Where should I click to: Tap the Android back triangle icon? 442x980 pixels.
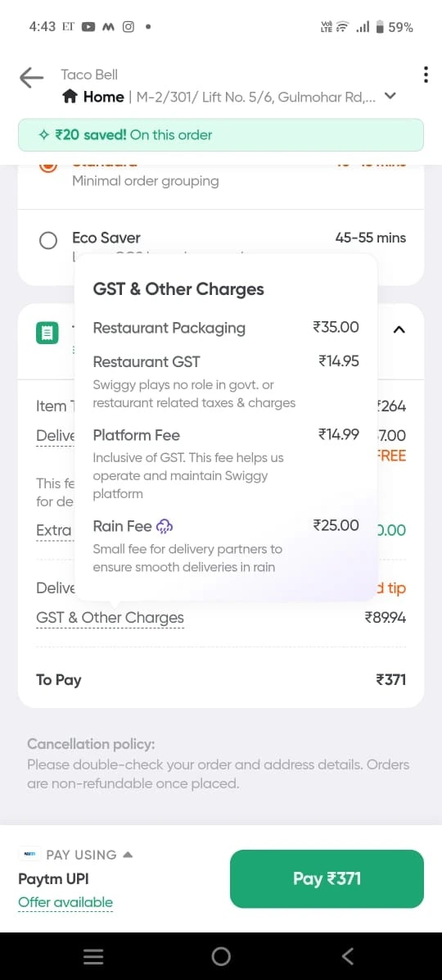pyautogui.click(x=348, y=955)
